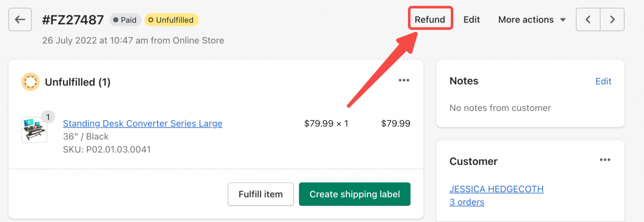Click the standing desk product thumbnail
The height and width of the screenshot is (222, 644).
pos(34,130)
